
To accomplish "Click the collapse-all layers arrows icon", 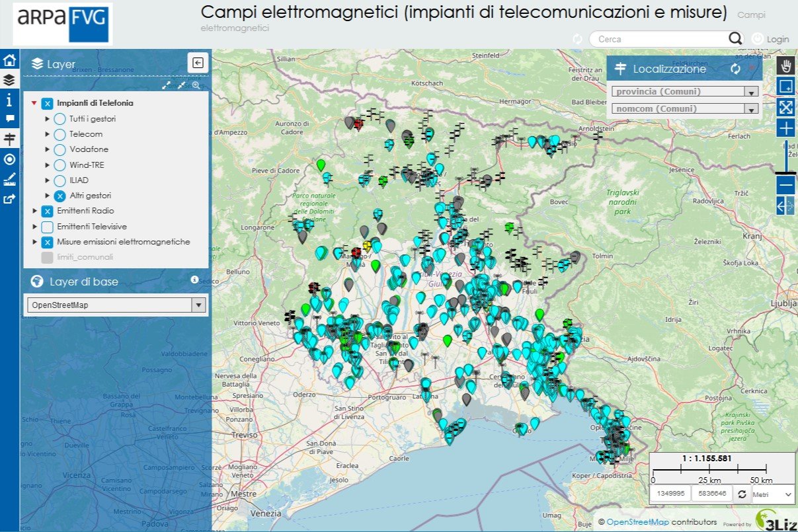I will [181, 85].
